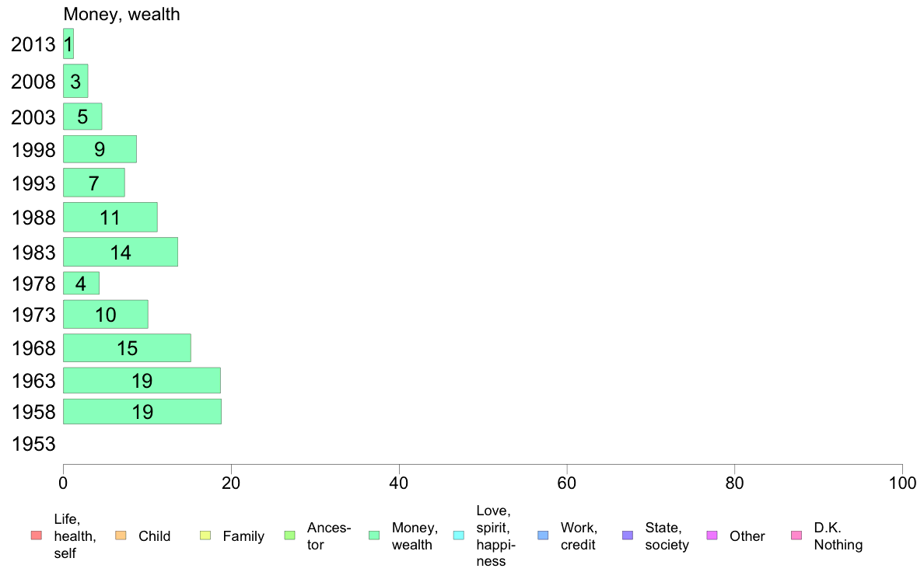Click the 1958 bar showing 19
Screen dimensions: 924x572
[142, 411]
